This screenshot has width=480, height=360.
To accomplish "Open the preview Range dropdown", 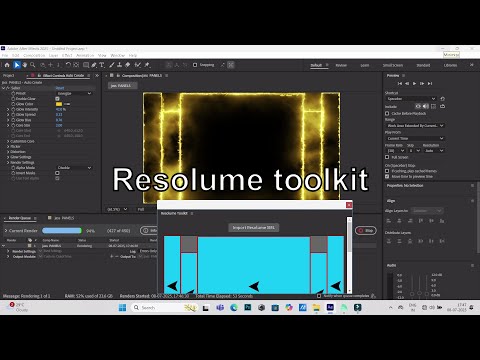I will (x=415, y=126).
